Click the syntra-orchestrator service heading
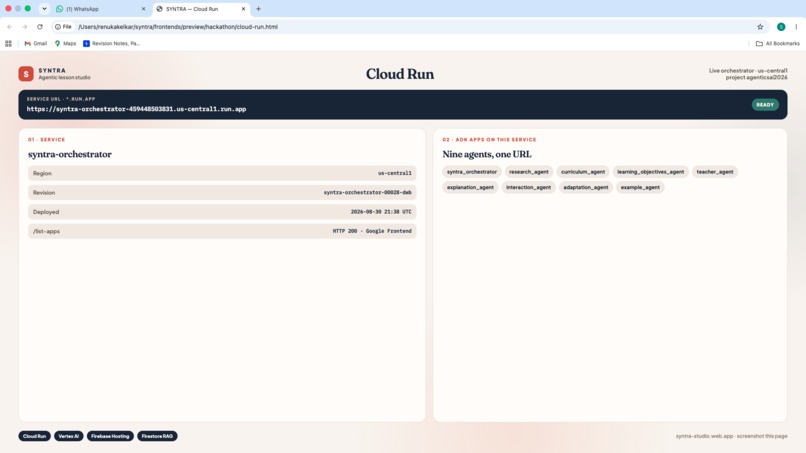Viewport: 806px width, 453px height. tap(70, 154)
